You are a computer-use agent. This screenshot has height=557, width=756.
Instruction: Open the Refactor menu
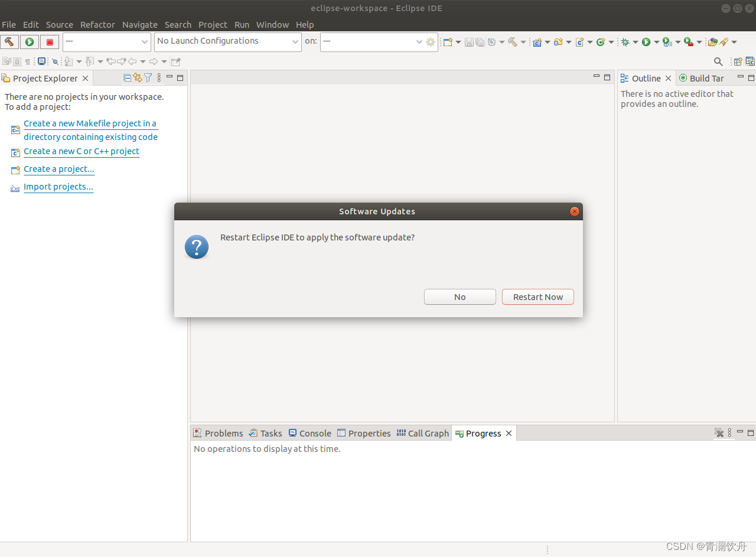tap(97, 25)
